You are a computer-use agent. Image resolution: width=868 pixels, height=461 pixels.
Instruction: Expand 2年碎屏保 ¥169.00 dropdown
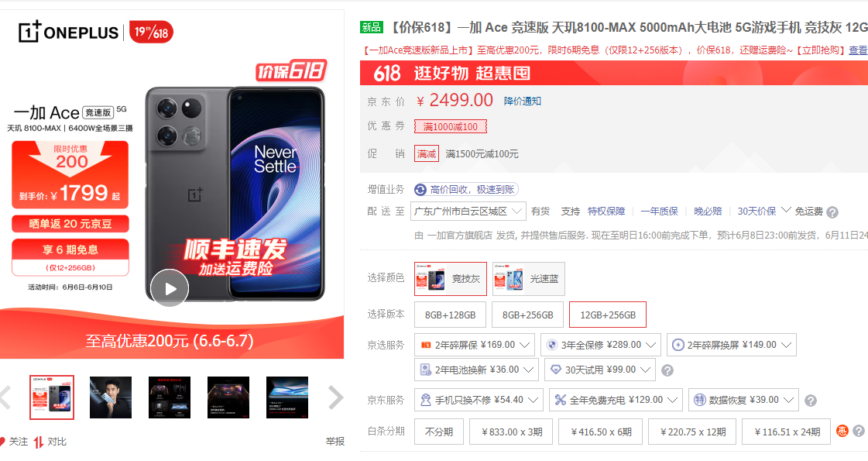pyautogui.click(x=475, y=345)
